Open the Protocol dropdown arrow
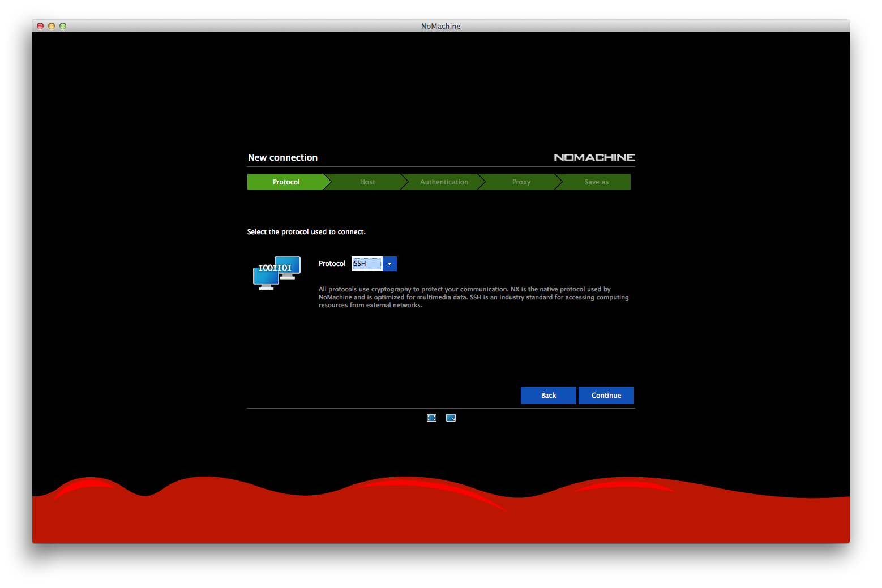882x588 pixels. [x=389, y=264]
